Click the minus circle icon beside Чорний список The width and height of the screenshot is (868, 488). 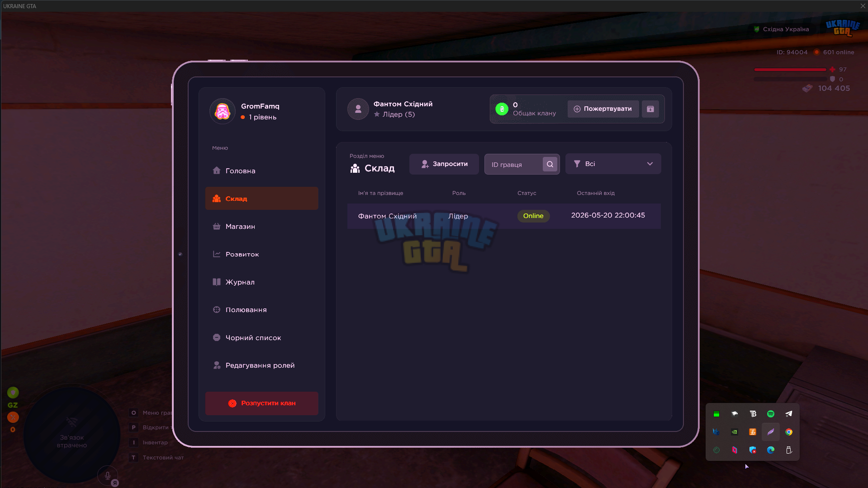pos(217,337)
